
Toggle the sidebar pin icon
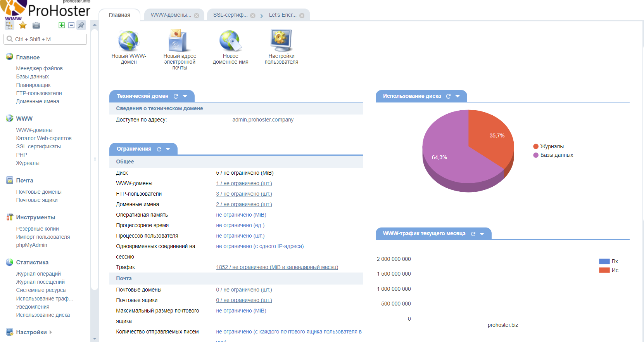81,25
